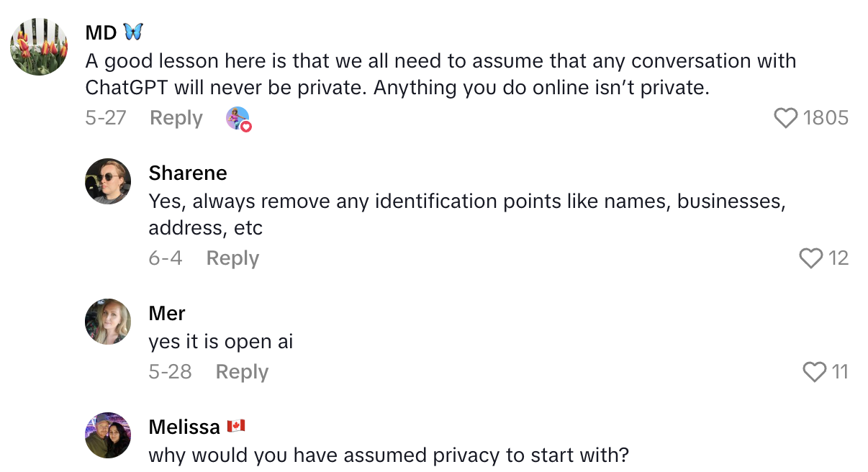Heart Mer's 'yes it is open ai' reply
The width and height of the screenshot is (868, 472).
pyautogui.click(x=814, y=372)
